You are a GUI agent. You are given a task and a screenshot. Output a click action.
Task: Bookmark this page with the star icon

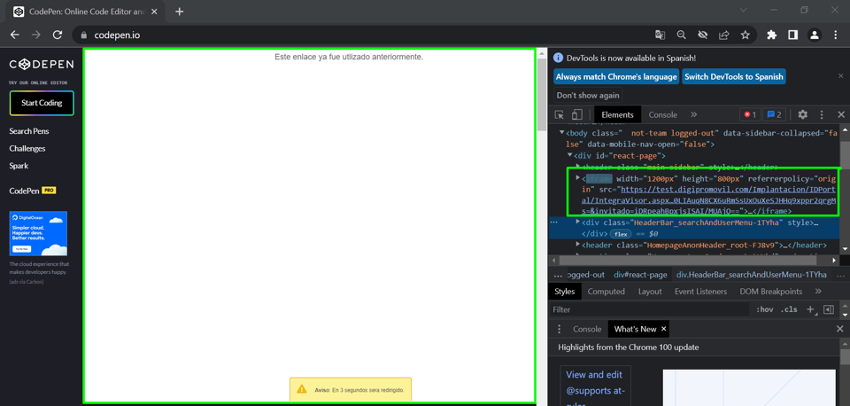(x=745, y=35)
